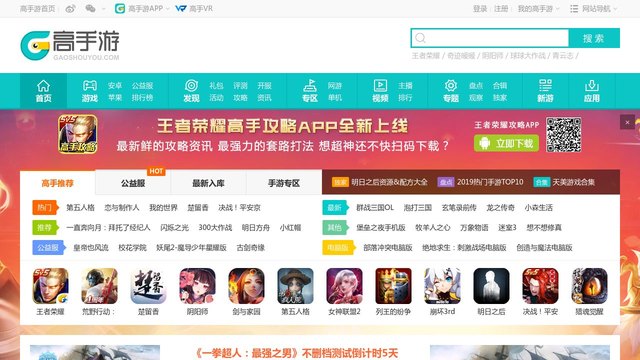Expand the WeChat dropdown arrow
The height and width of the screenshot is (360, 640).
tap(103, 9)
